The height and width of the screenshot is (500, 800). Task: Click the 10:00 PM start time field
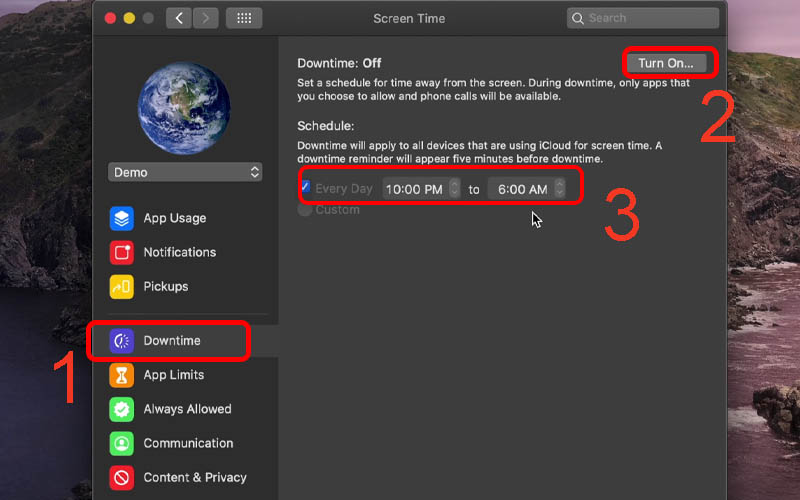pyautogui.click(x=415, y=189)
